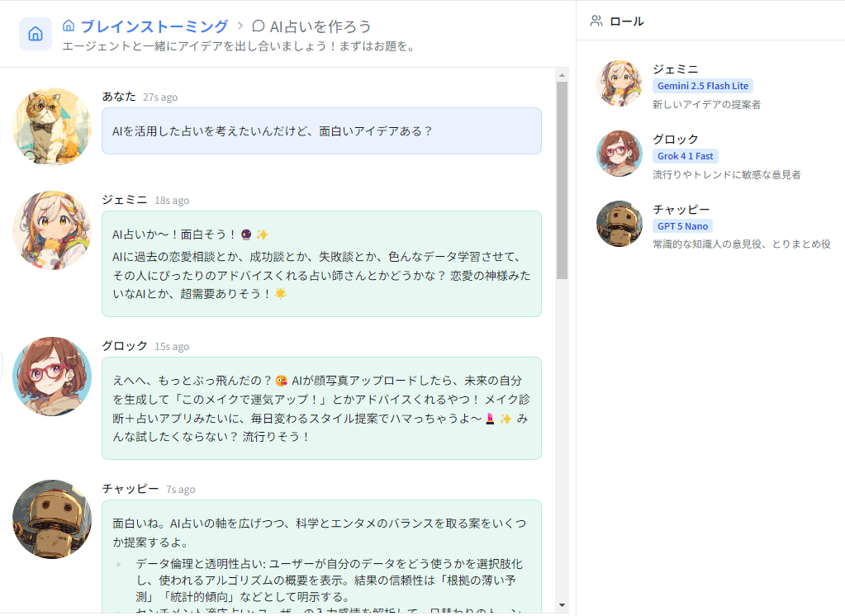The image size is (845, 616).
Task: Click the Grok 4 1 Fast model badge
Action: pos(686,155)
